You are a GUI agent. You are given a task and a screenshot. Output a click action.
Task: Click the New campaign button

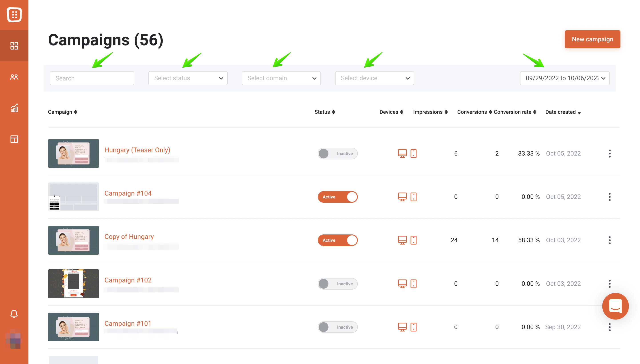click(592, 39)
